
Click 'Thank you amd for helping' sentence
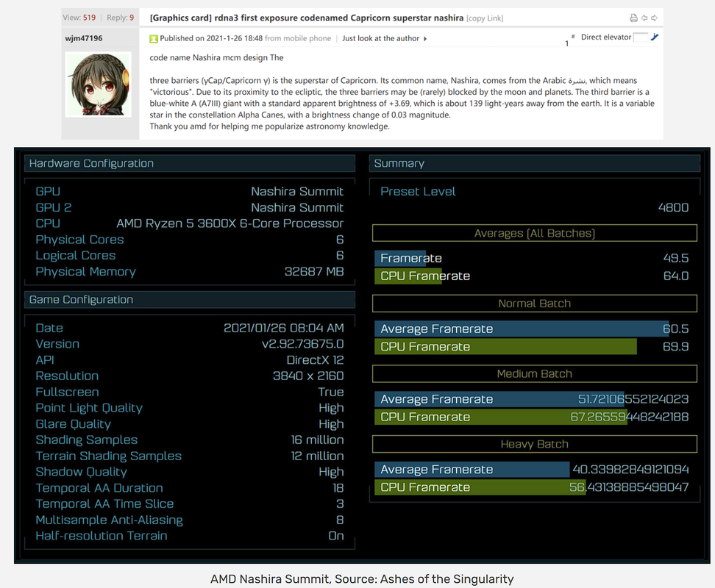coord(269,126)
